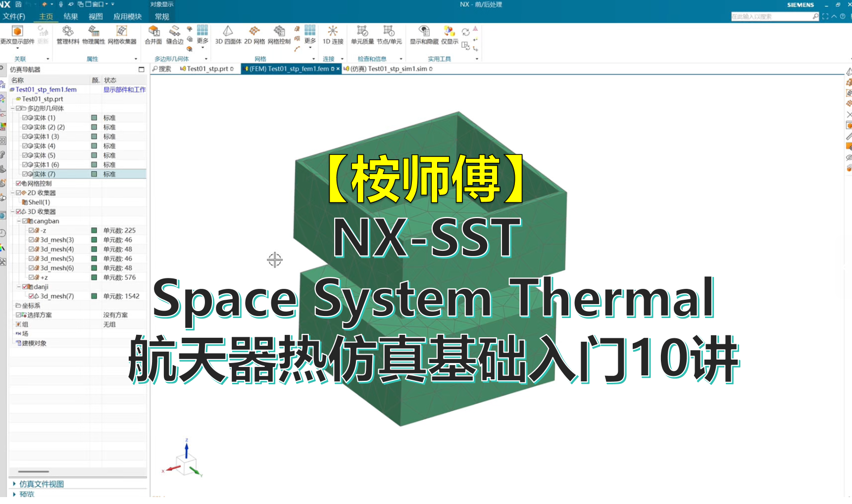852x504 pixels.
Task: Open 物理属性 tool
Action: click(94, 34)
